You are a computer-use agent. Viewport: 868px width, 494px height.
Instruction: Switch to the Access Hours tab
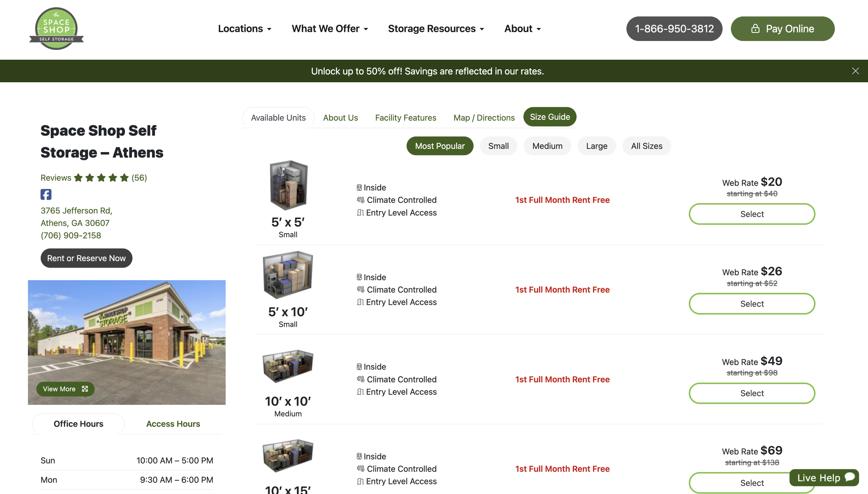[173, 424]
